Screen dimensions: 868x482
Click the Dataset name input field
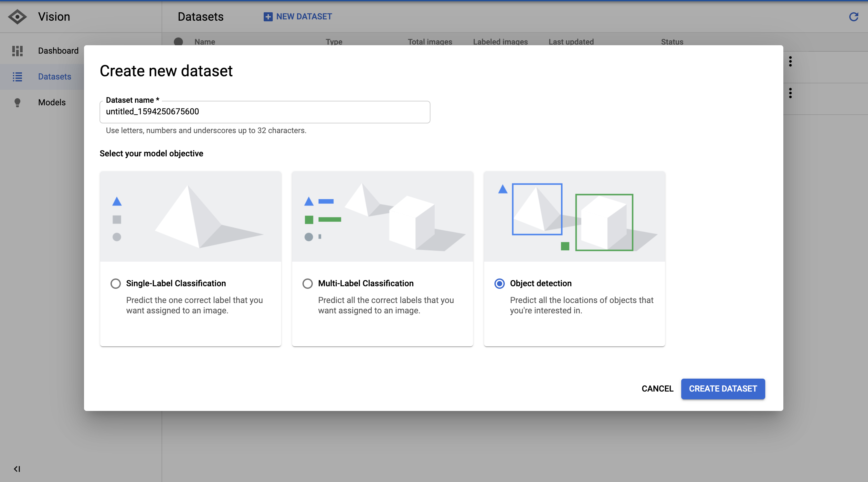tap(265, 112)
